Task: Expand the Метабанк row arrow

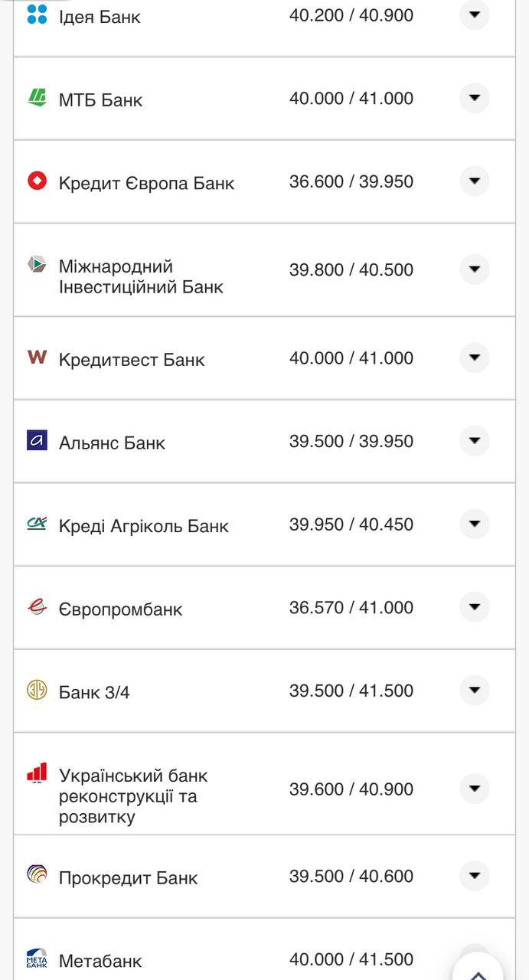Action: point(475,959)
